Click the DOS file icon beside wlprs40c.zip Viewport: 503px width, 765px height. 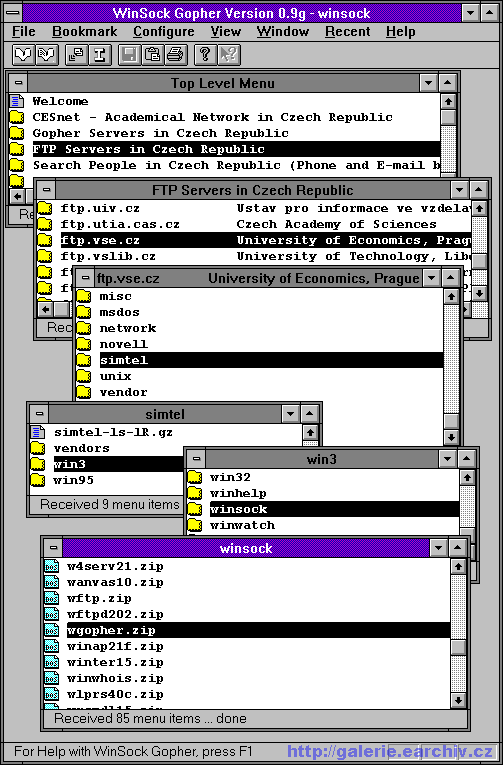click(x=51, y=695)
